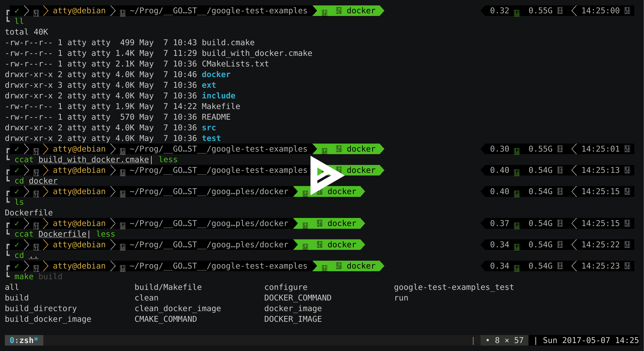Click the uppercase DOCKER_IMAGE completion entry
The height and width of the screenshot is (351, 644).
tap(293, 319)
